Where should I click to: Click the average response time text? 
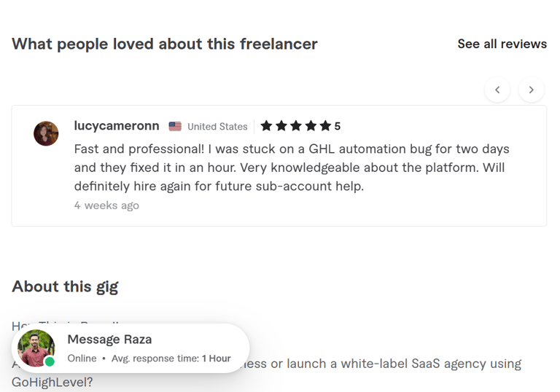point(171,358)
